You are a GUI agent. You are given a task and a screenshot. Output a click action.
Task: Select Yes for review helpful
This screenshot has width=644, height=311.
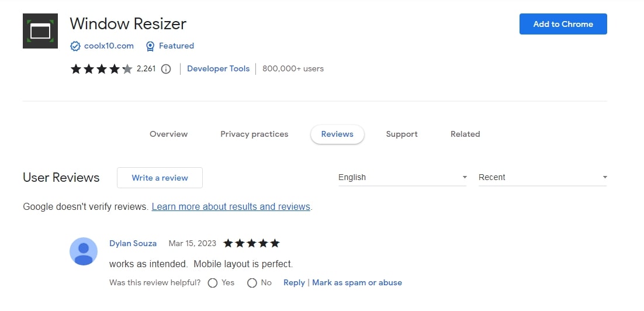(x=213, y=283)
